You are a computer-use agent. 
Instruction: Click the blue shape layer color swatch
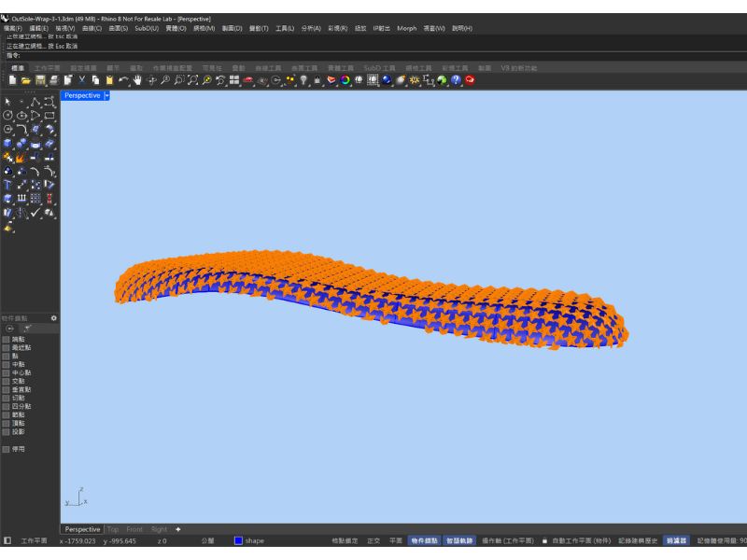click(x=238, y=540)
